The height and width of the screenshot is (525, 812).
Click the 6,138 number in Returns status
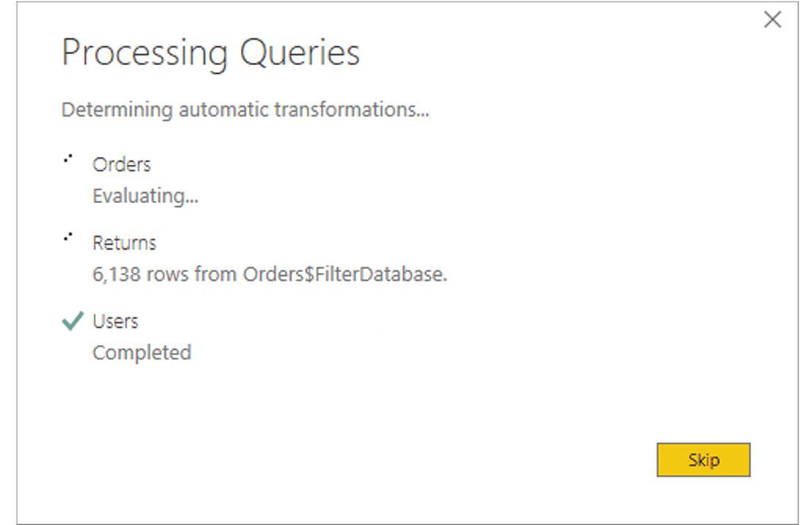point(113,274)
